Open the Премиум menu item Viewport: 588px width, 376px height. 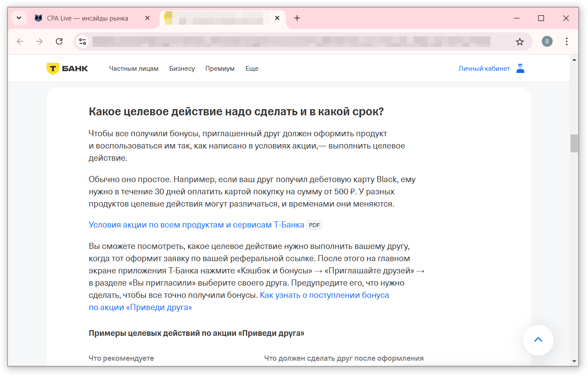point(220,69)
